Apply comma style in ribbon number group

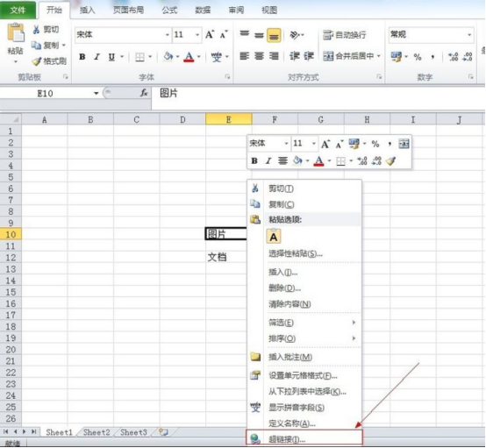coord(432,57)
